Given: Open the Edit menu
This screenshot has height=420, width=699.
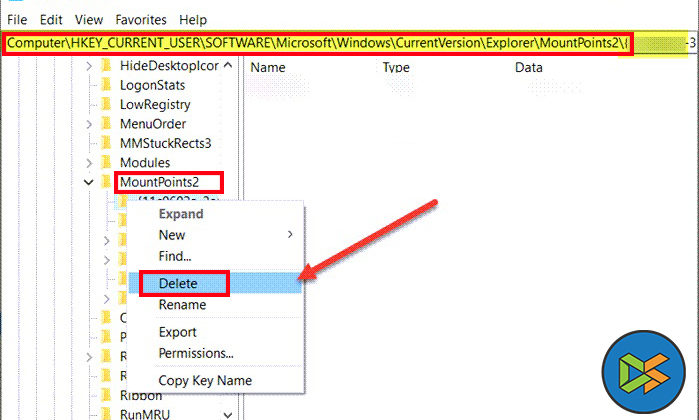Looking at the screenshot, I should pyautogui.click(x=51, y=20).
